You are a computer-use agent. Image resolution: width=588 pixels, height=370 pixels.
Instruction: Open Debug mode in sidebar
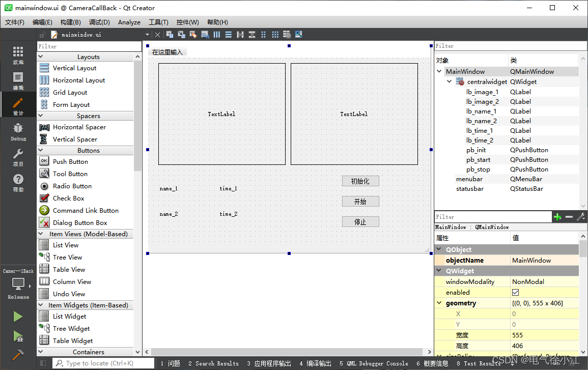click(x=18, y=132)
